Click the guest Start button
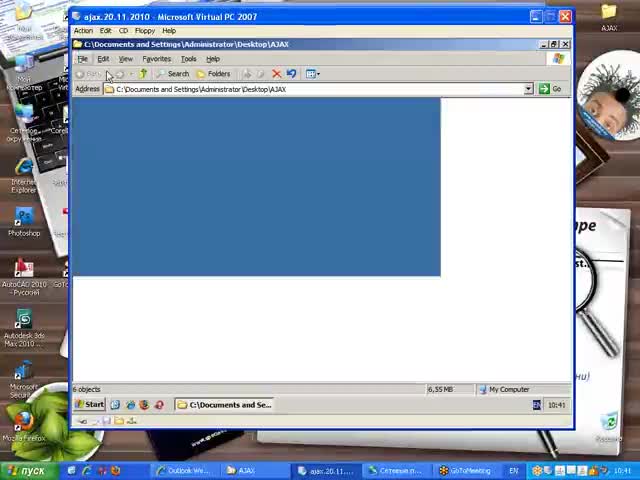 (89, 405)
